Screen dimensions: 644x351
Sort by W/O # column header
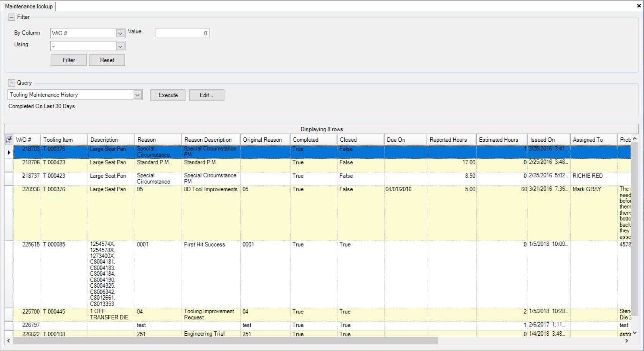click(27, 140)
